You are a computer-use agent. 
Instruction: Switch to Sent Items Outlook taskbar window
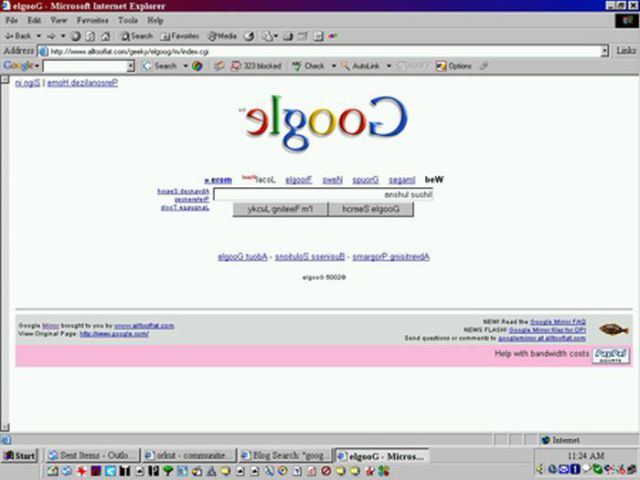tap(93, 456)
